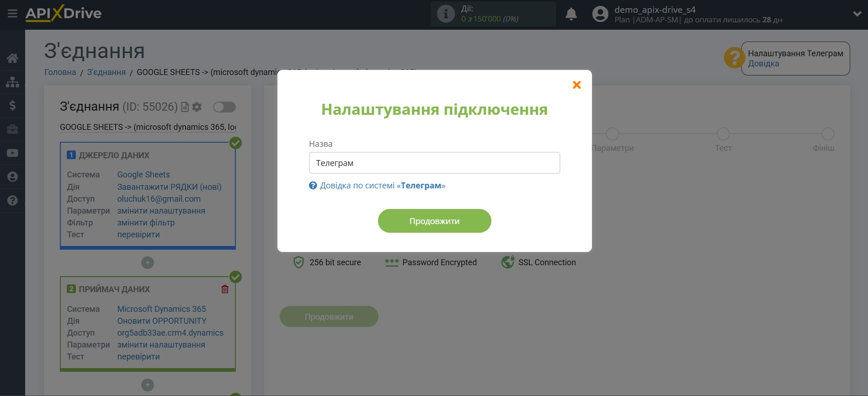The width and height of the screenshot is (868, 396).
Task: Click the plus icon below the data receiver block
Action: click(x=148, y=385)
